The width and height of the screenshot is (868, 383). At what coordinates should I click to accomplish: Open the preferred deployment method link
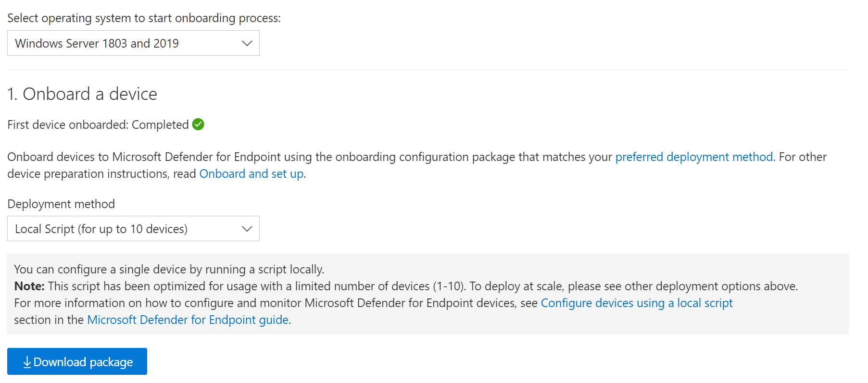pos(693,156)
